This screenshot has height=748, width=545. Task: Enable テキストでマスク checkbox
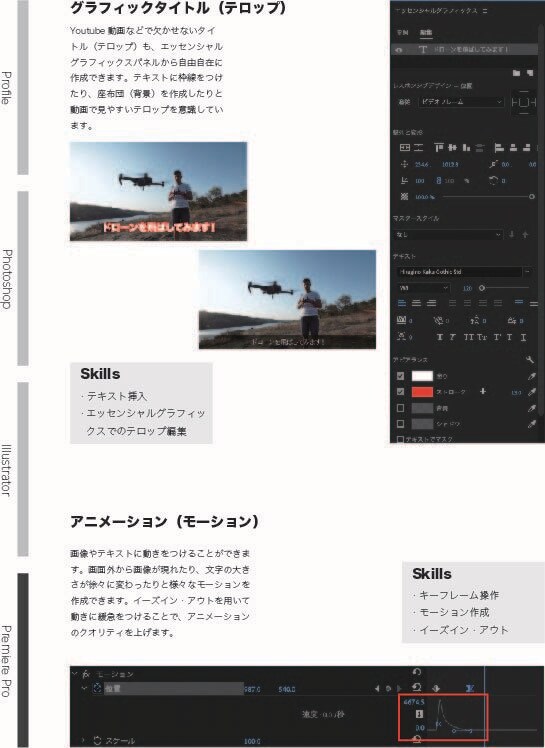tap(400, 439)
